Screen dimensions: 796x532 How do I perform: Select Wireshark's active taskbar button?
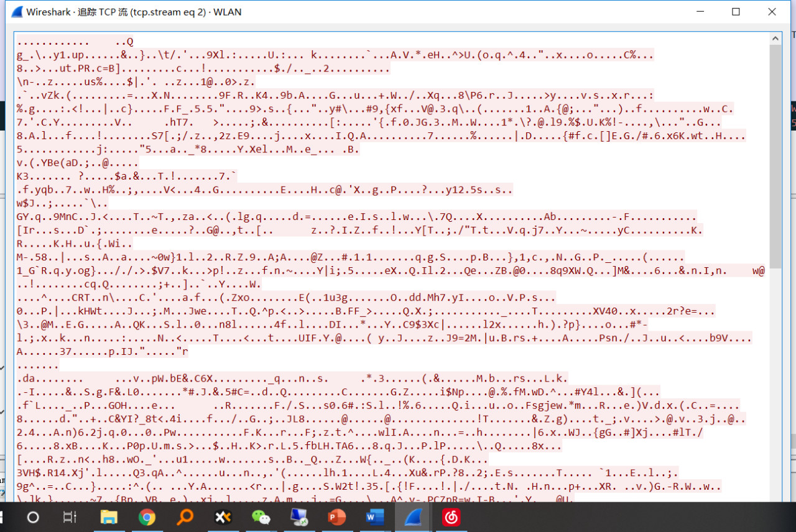pyautogui.click(x=414, y=517)
